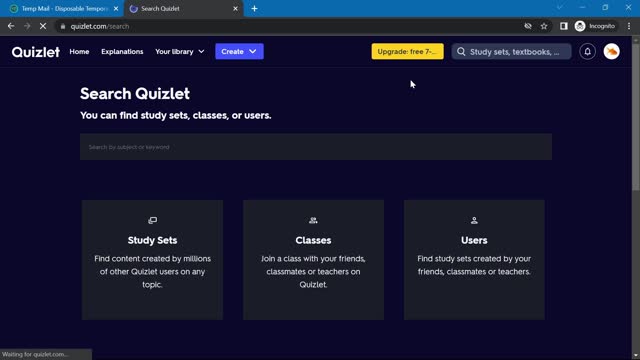The width and height of the screenshot is (640, 360).
Task: Click the third-party cookies blocked eye icon
Action: pos(528,26)
